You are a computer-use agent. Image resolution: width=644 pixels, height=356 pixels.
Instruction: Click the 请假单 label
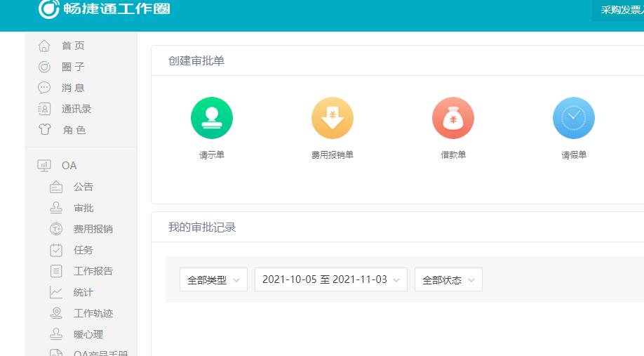pos(574,155)
